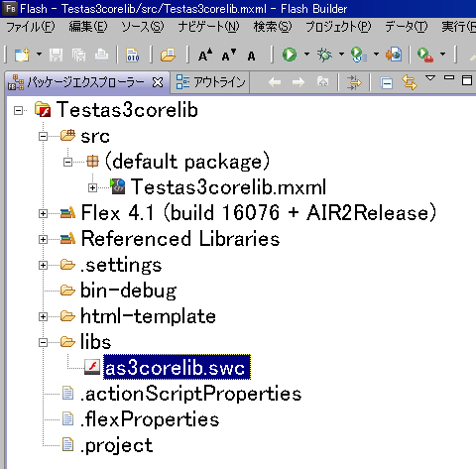Collapse the (default package) node

[x=67, y=162]
